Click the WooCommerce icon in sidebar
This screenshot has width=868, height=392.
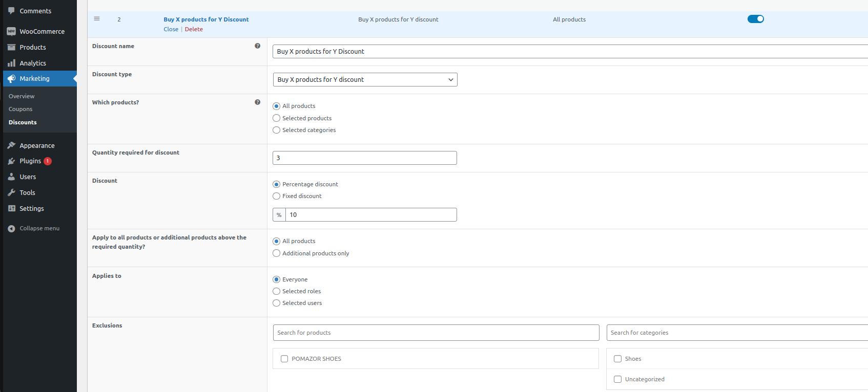tap(11, 31)
